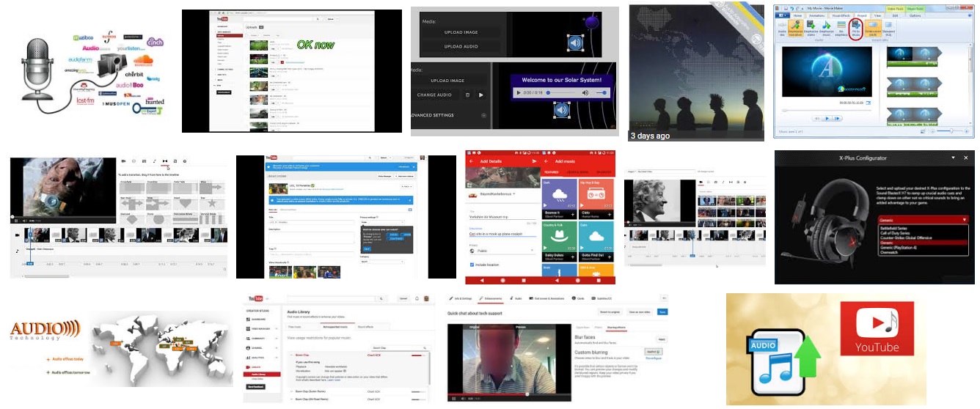Tap the back arrow beside 'Add music'
This screenshot has height=409, width=980.
click(546, 161)
